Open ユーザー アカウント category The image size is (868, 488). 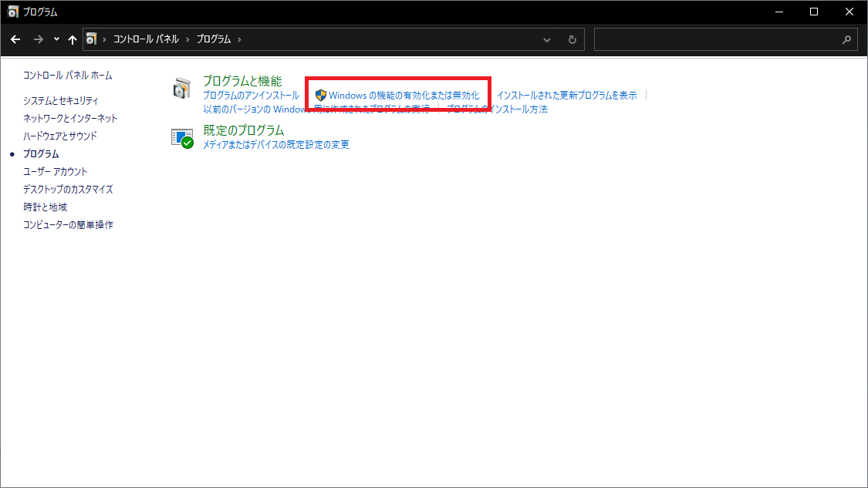click(56, 171)
